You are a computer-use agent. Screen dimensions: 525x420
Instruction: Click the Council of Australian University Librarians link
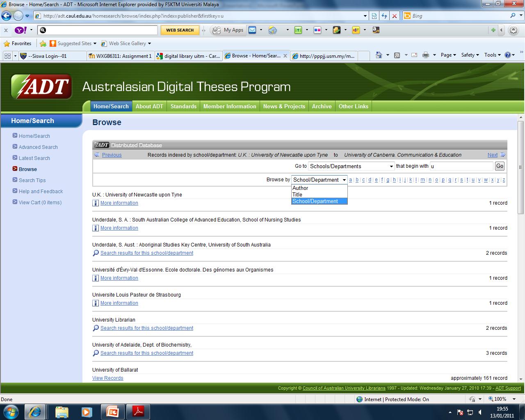344,388
